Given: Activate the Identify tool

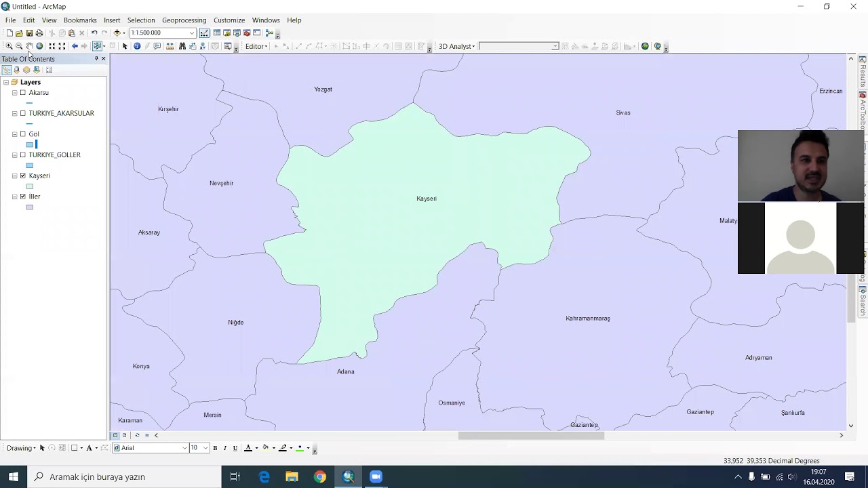Looking at the screenshot, I should pos(137,46).
